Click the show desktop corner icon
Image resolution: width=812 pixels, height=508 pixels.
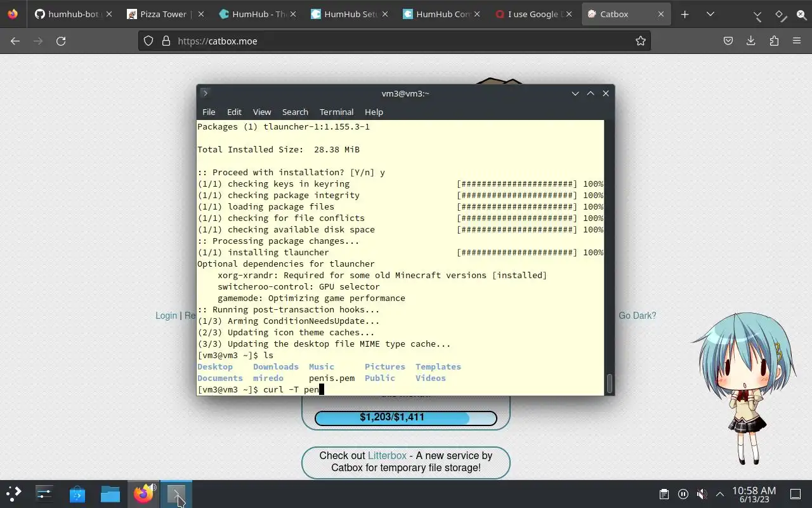coord(796,494)
